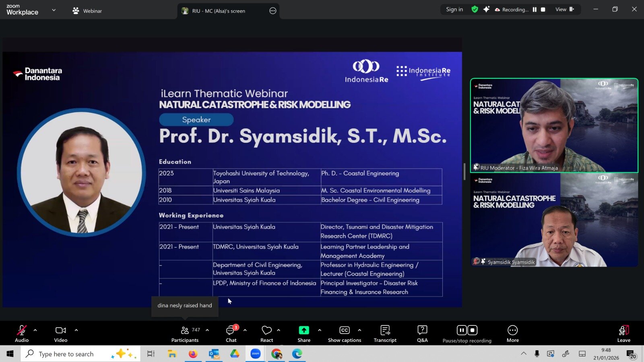Open the Transcript panel
Viewport: 644px width, 362px height.
385,333
